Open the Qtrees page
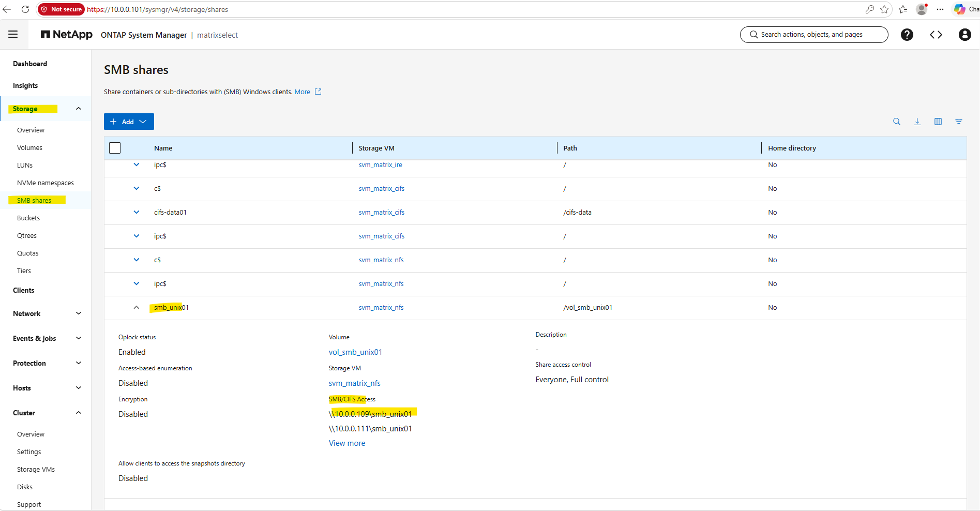 (27, 235)
